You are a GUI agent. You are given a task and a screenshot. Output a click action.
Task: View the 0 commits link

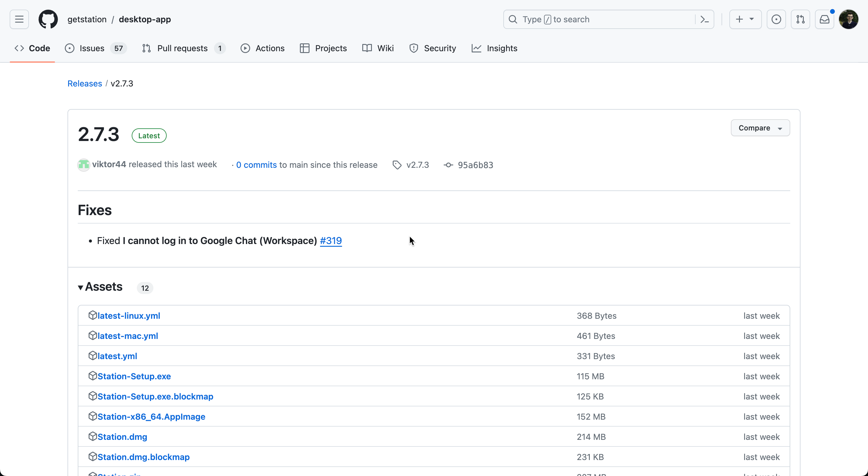[256, 165]
